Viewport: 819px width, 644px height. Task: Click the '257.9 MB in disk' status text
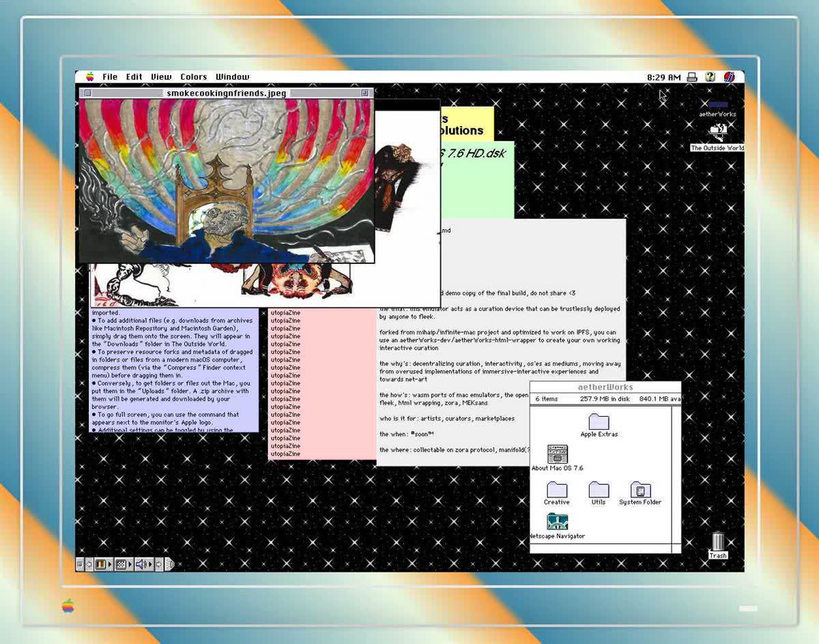click(x=605, y=399)
